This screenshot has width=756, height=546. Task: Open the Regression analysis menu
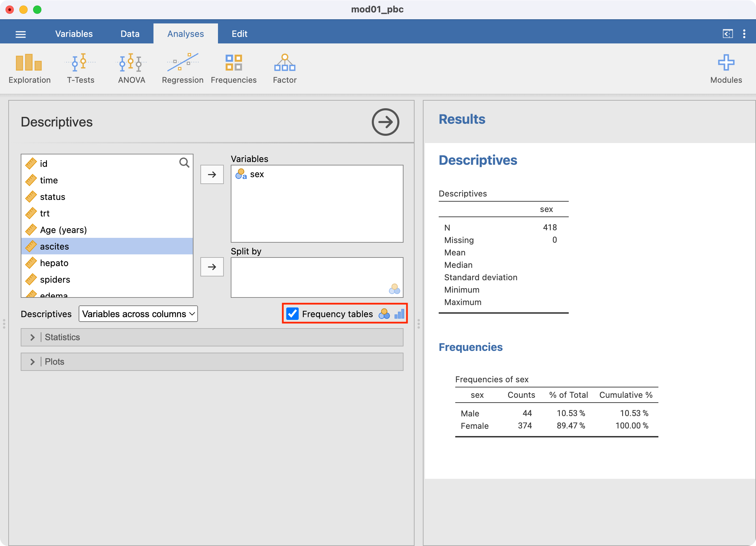(x=182, y=69)
